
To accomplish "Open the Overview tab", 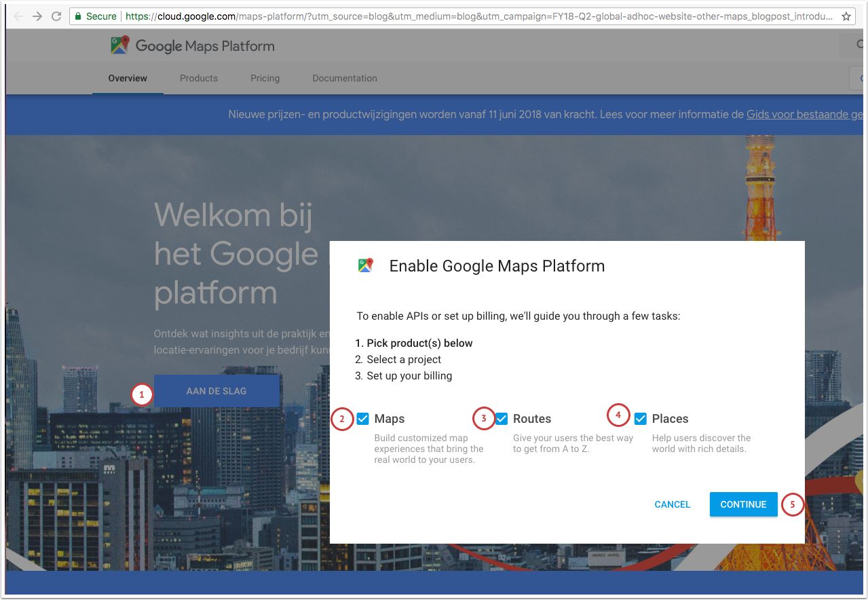I will point(128,78).
